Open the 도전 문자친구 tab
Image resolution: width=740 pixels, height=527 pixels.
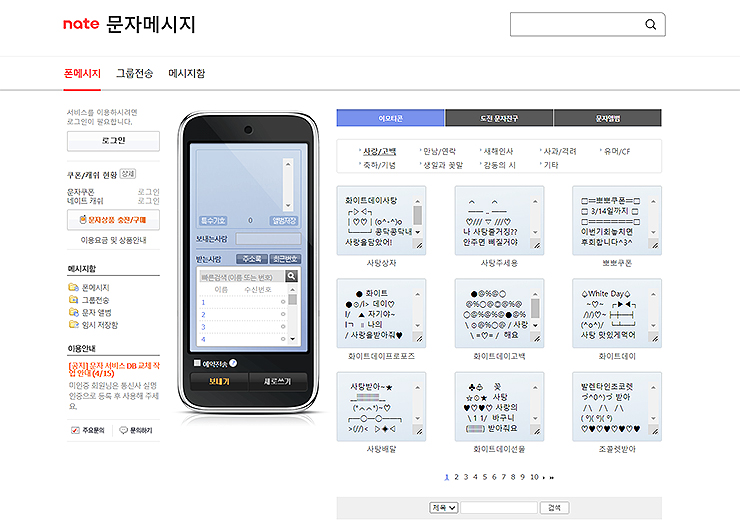point(499,118)
